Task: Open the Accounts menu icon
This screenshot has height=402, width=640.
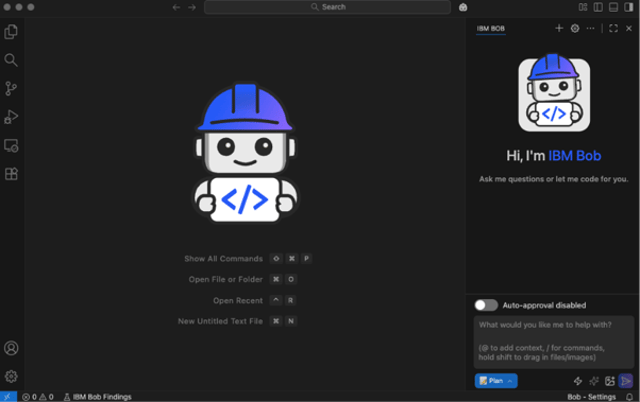Action: pyautogui.click(x=11, y=348)
